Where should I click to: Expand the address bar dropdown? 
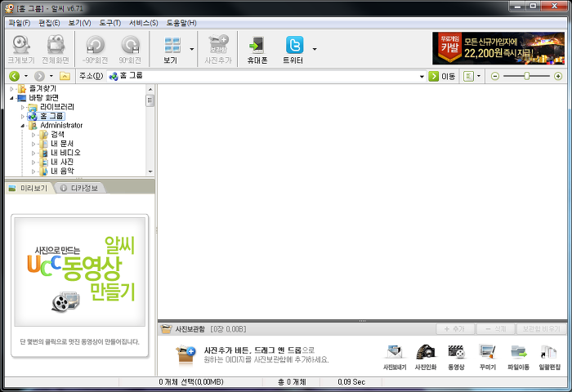(422, 76)
